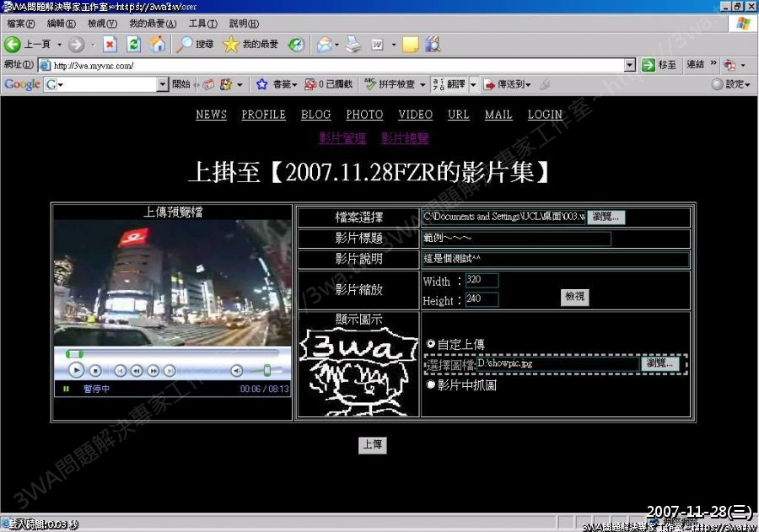The height and width of the screenshot is (532, 759).
Task: Click the video player seek bar
Action: tap(169, 353)
